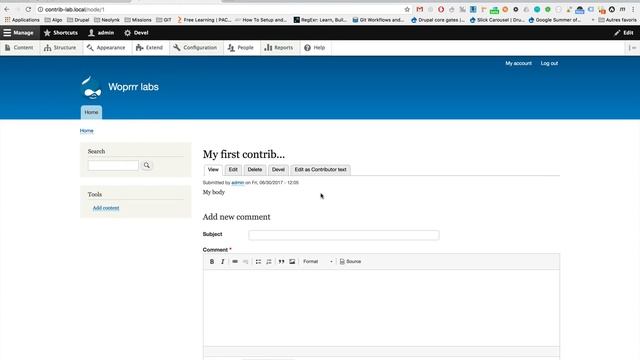Open the admin author link
This screenshot has width=640, height=360.
coord(238,183)
